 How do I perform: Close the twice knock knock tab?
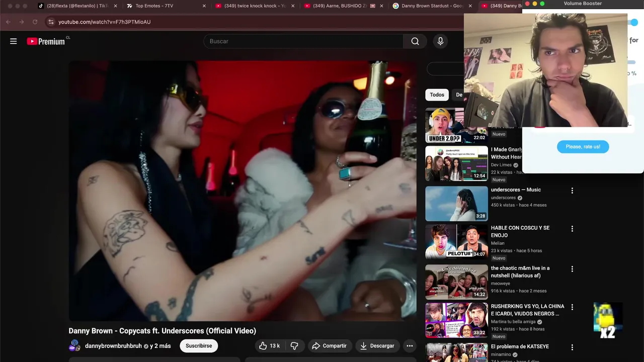(292, 6)
